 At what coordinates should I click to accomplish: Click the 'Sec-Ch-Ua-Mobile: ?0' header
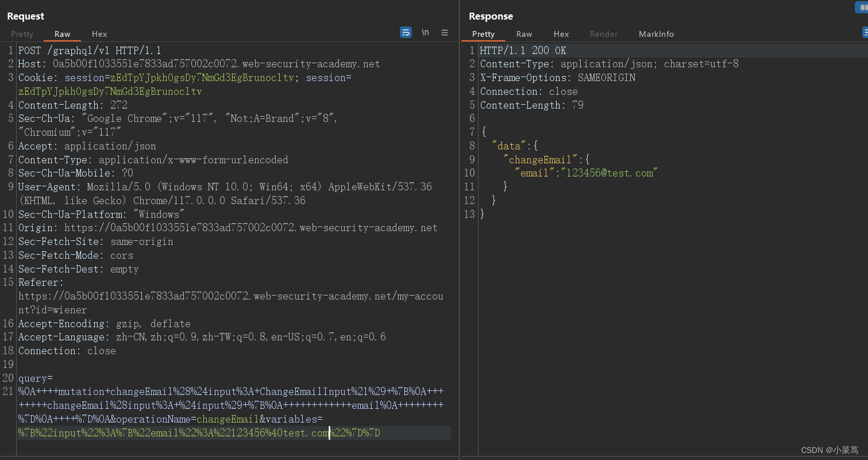pyautogui.click(x=76, y=173)
